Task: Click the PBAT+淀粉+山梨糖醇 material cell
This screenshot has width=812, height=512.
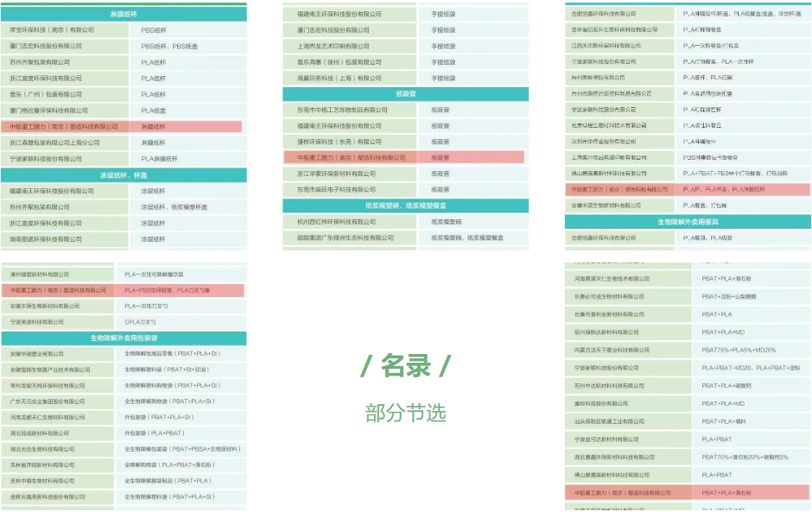Action: tap(730, 296)
